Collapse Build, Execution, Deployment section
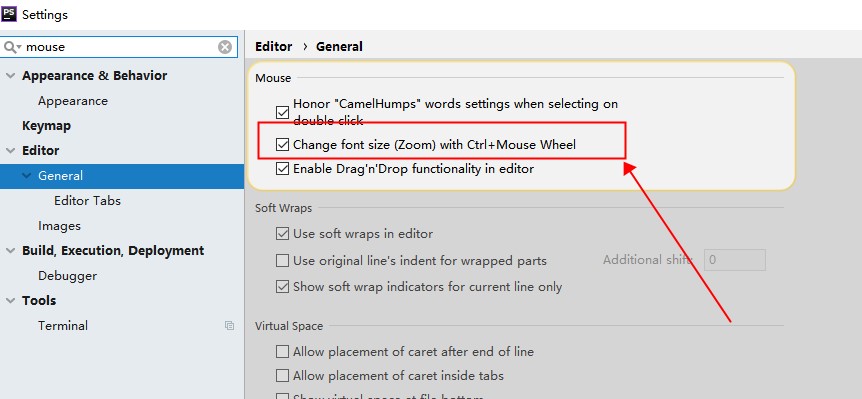862x399 pixels. (x=10, y=251)
